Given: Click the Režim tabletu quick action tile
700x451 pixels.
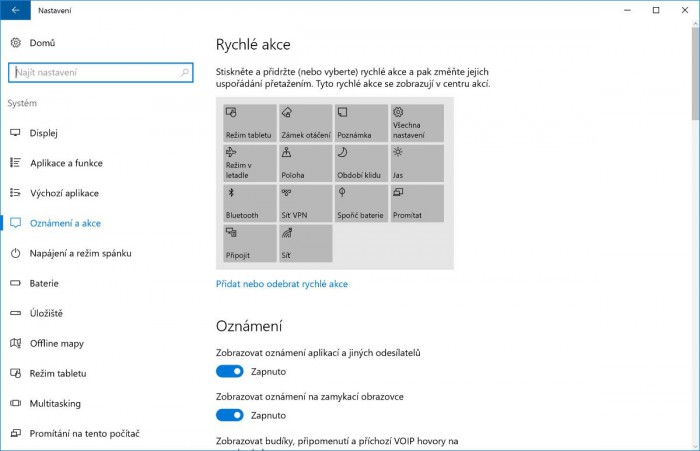Looking at the screenshot, I should click(x=248, y=123).
